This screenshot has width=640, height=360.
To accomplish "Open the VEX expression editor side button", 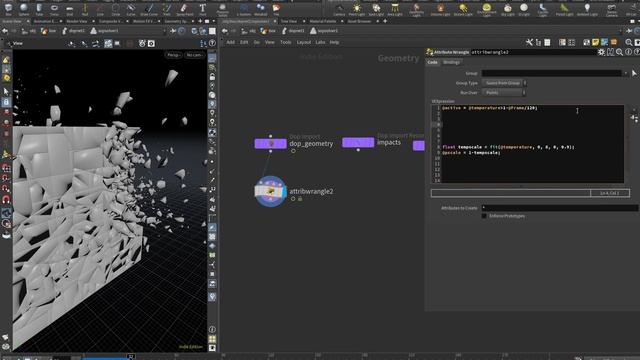I will coord(634,118).
